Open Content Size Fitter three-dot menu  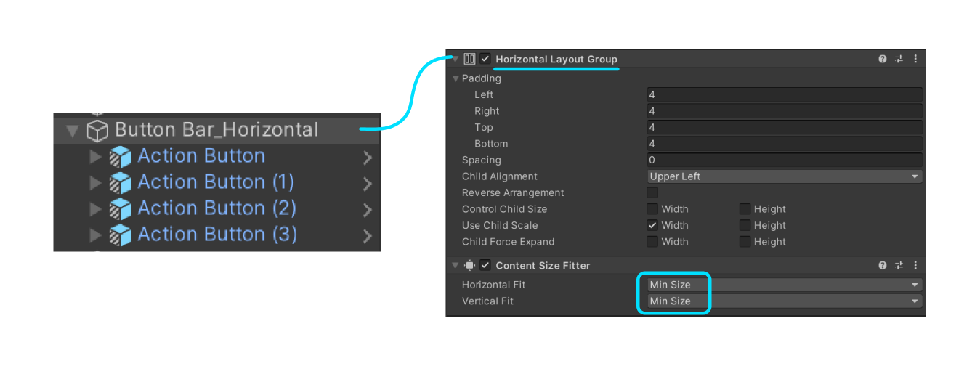pyautogui.click(x=915, y=265)
